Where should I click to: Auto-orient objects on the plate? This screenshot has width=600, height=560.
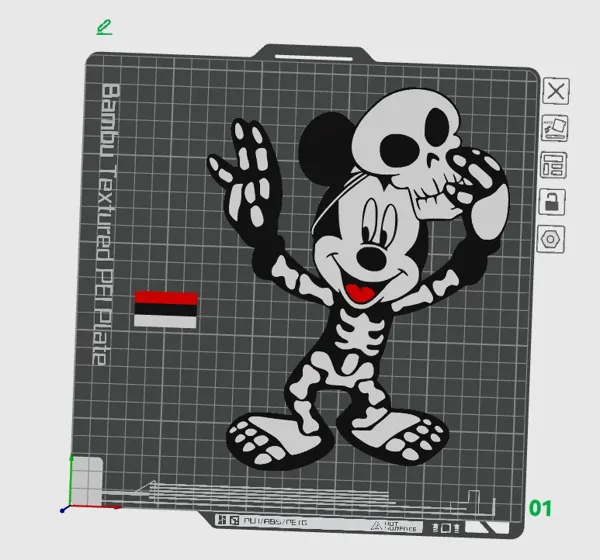(x=554, y=128)
